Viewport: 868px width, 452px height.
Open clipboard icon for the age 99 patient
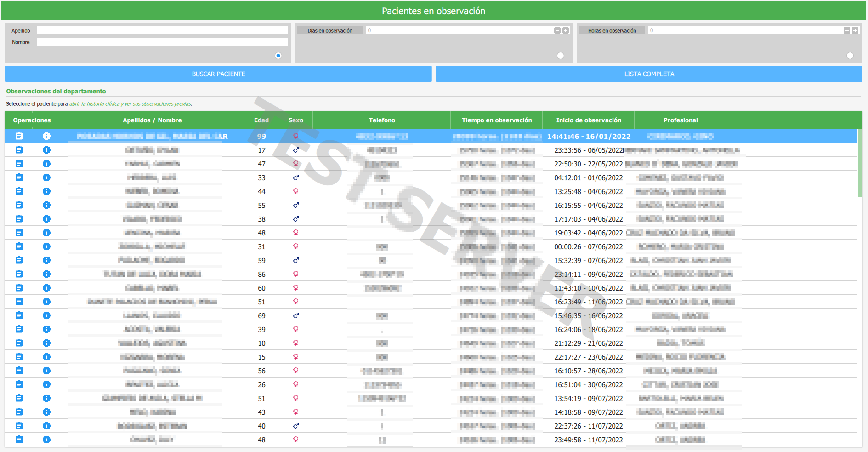click(x=19, y=136)
